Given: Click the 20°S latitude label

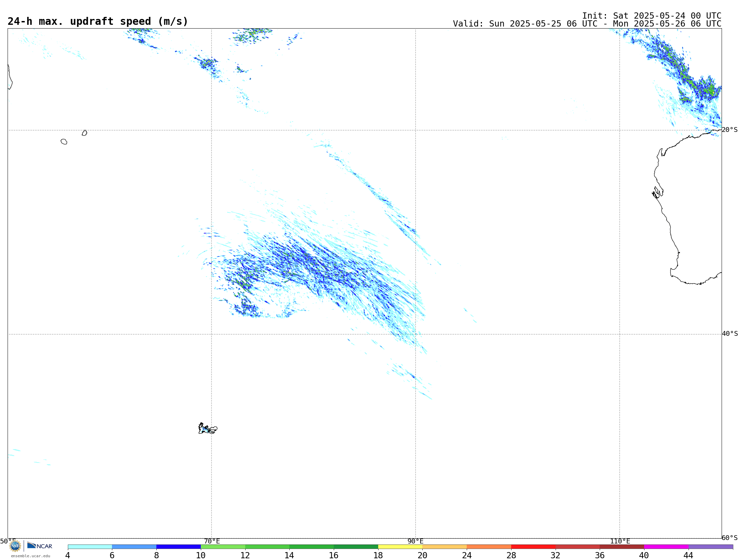Looking at the screenshot, I should point(730,129).
